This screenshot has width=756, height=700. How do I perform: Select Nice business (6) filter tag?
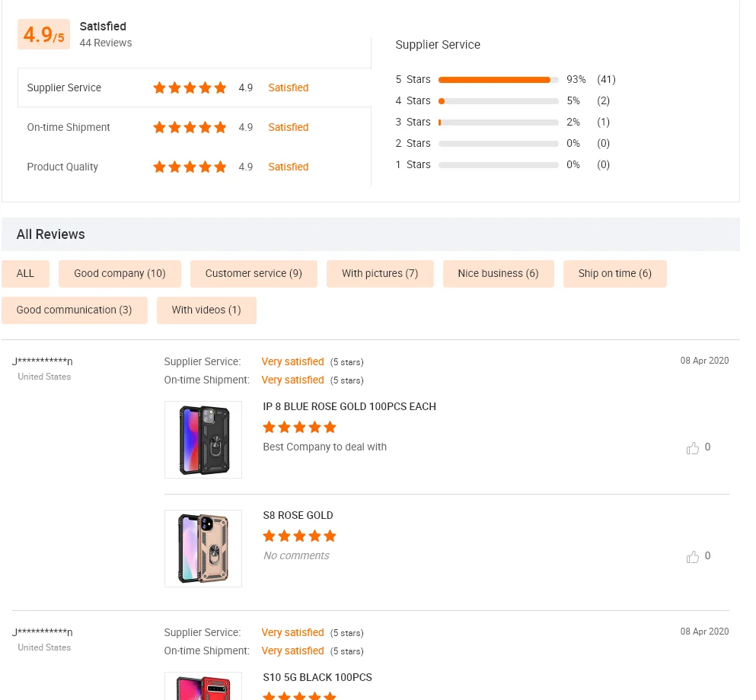[498, 274]
